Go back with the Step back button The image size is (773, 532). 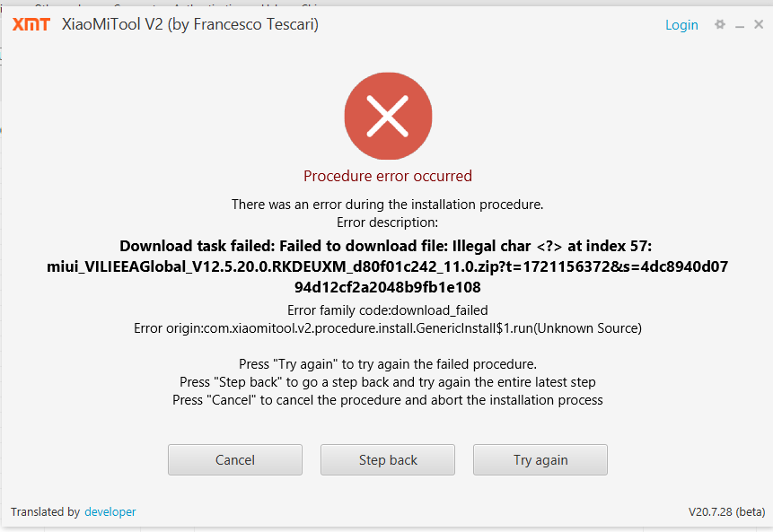388,460
